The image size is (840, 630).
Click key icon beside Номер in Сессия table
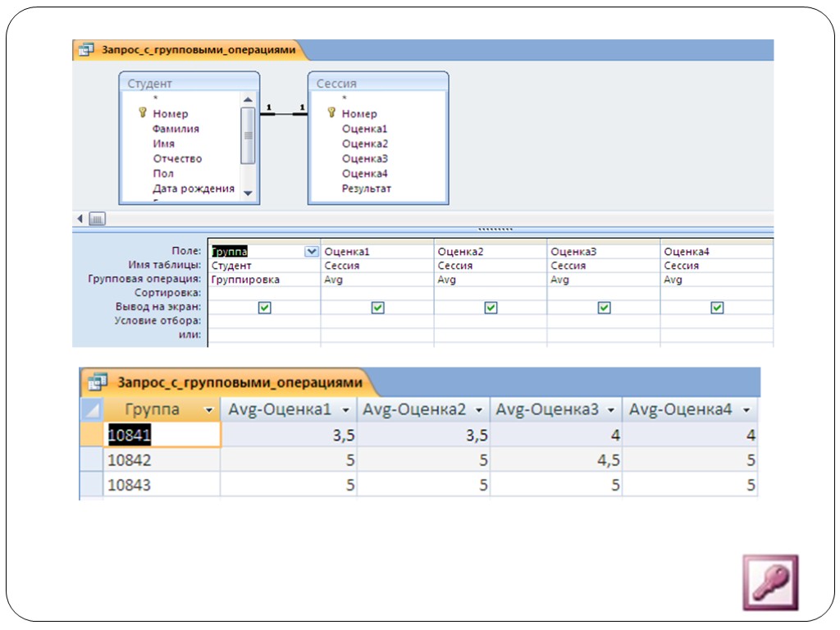click(331, 113)
